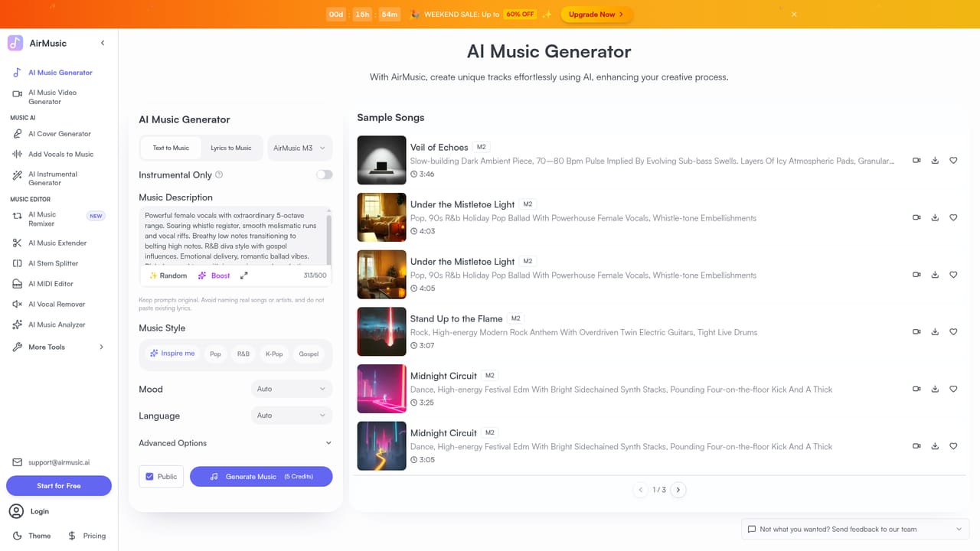This screenshot has height=551, width=980.
Task: Favorite the Stand Up to the Flame song
Action: [x=953, y=332]
